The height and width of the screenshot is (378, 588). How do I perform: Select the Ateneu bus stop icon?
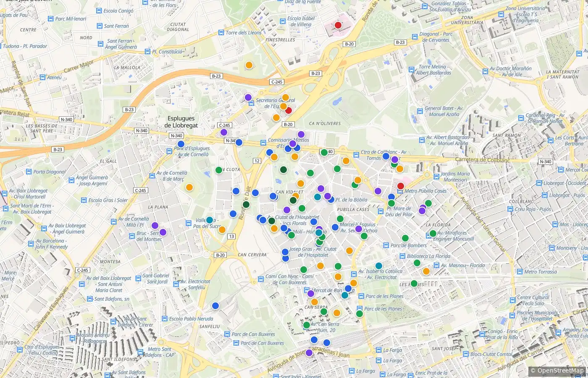pyautogui.click(x=43, y=77)
